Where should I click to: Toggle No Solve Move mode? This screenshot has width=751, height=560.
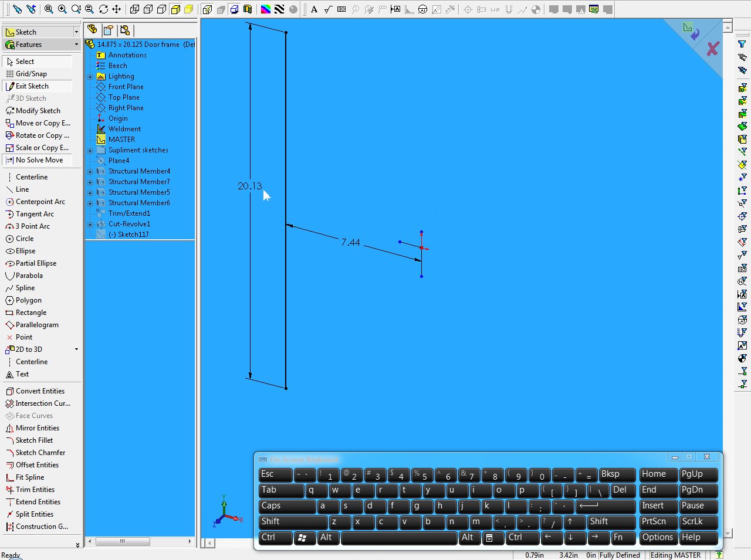click(x=39, y=160)
